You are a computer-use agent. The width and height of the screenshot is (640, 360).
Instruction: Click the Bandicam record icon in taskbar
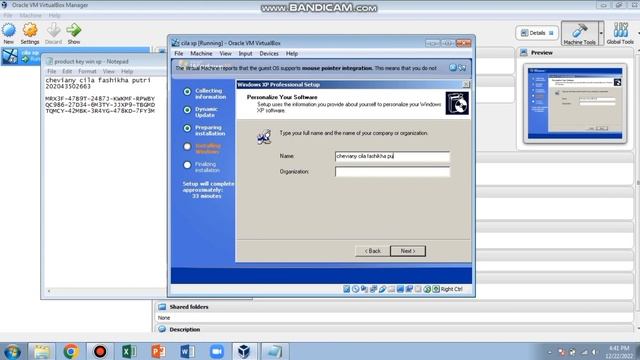pyautogui.click(x=100, y=351)
